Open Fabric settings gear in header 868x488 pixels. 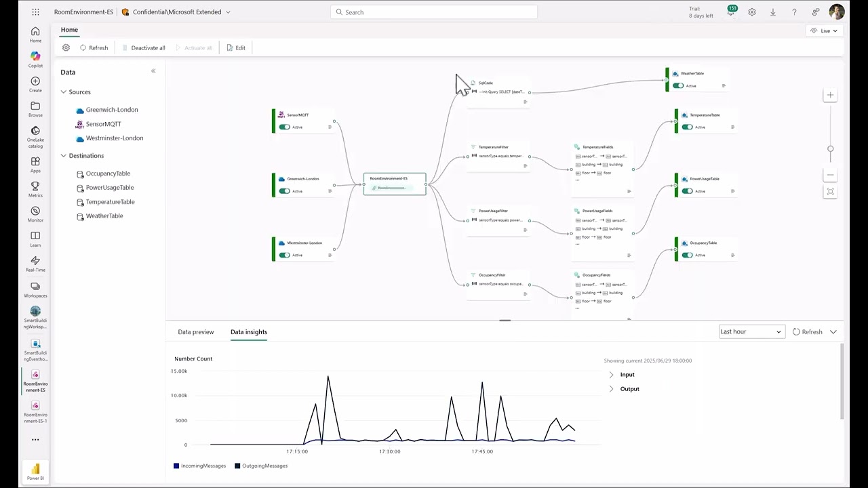tap(752, 12)
